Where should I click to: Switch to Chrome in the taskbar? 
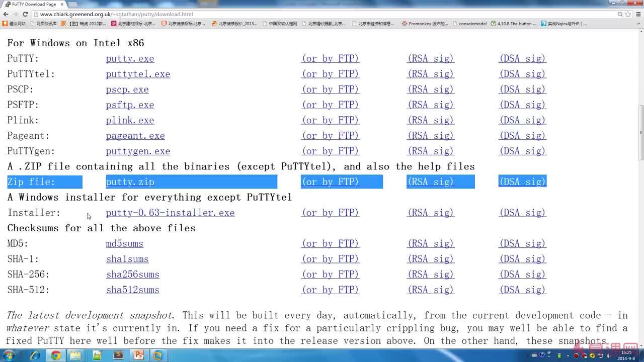55,355
